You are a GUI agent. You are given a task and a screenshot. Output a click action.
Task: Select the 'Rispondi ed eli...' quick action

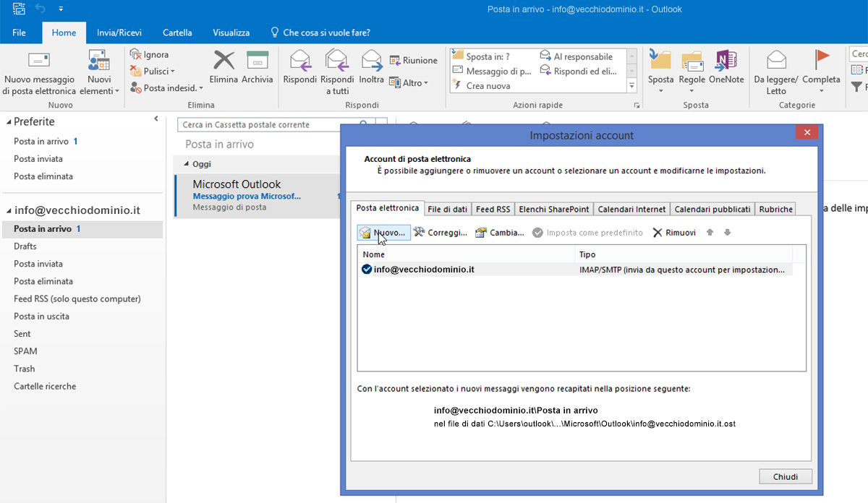[x=578, y=71]
